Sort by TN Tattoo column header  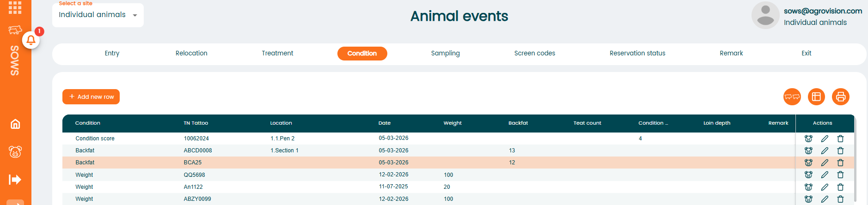196,123
